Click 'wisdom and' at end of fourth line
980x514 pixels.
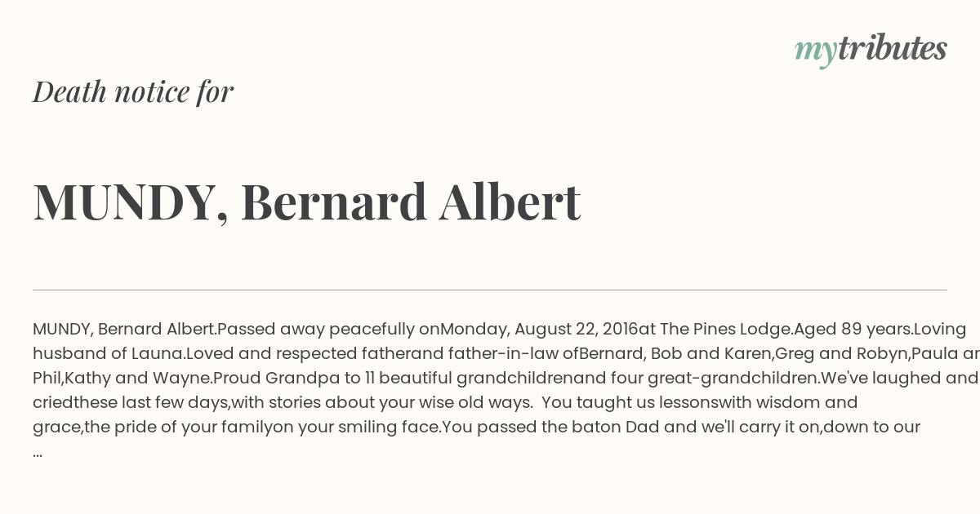[810, 402]
